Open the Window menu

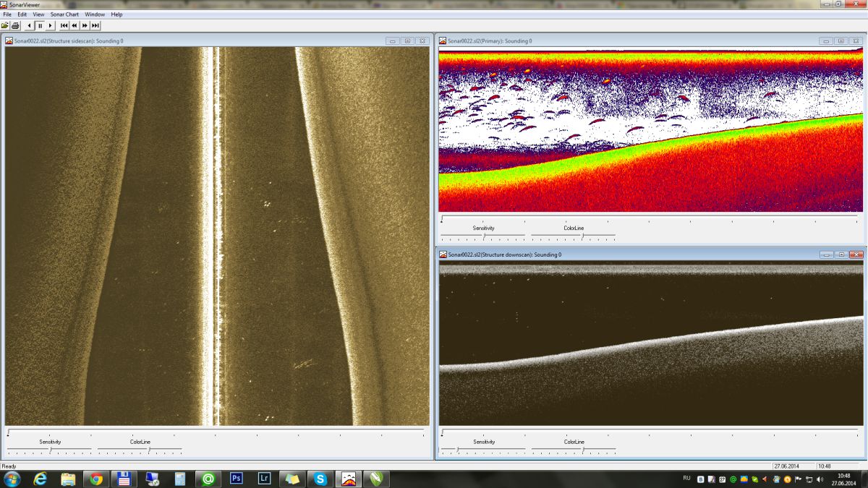[x=95, y=14]
